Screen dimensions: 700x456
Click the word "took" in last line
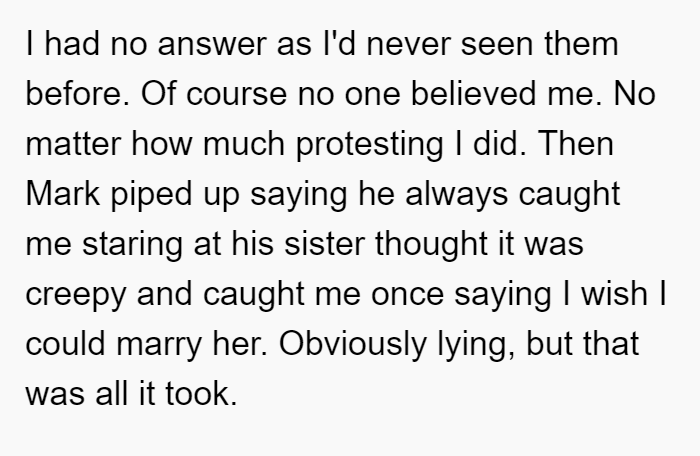(x=201, y=394)
